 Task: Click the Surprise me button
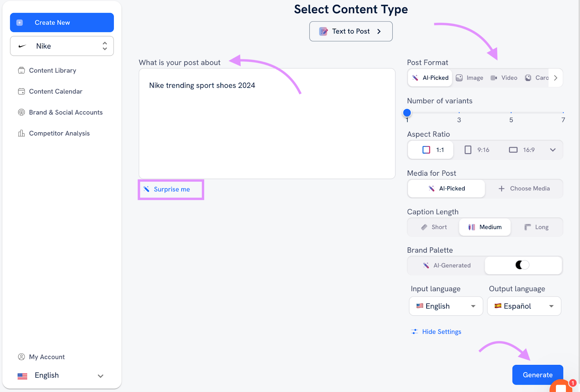(171, 189)
